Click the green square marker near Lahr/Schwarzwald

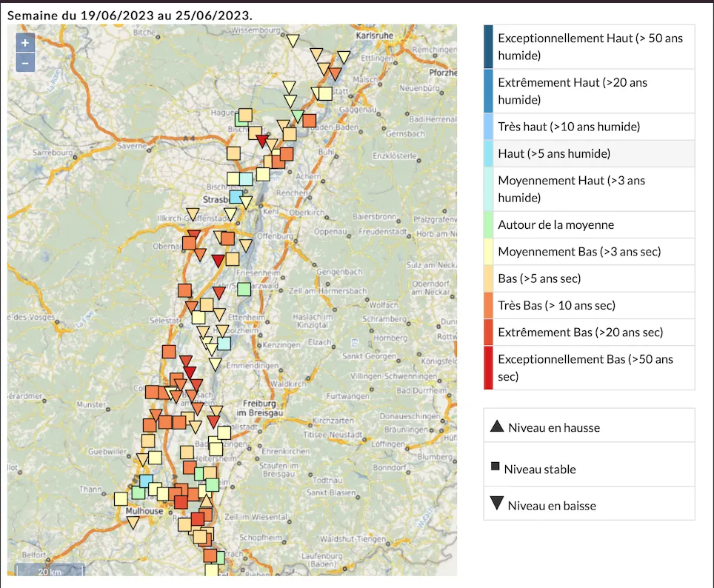[244, 289]
